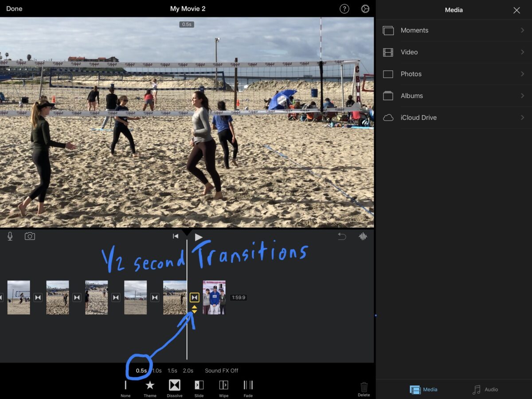Select the Media tab
The height and width of the screenshot is (399, 532).
(x=423, y=389)
